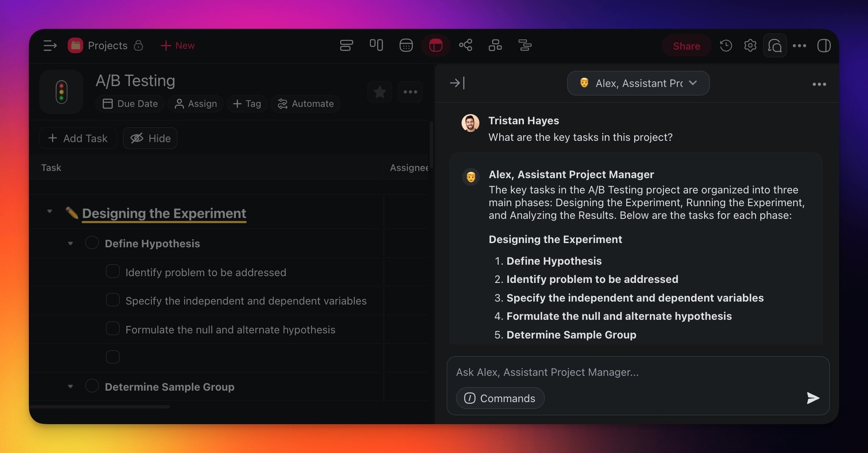Collapse the chat panel with arrow icon

[457, 83]
